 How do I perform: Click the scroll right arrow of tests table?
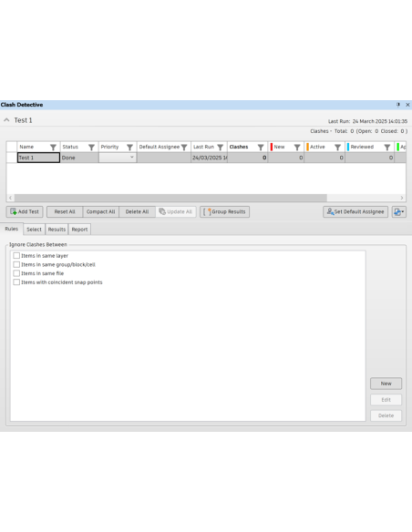pos(402,198)
